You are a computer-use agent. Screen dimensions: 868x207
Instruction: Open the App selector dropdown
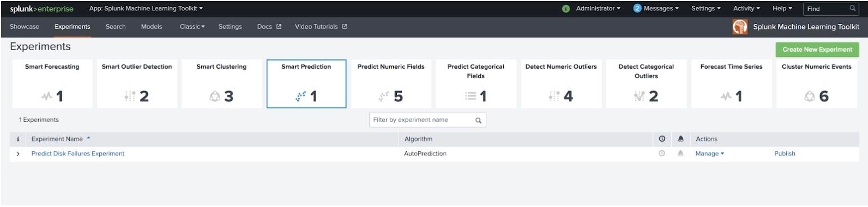[146, 9]
